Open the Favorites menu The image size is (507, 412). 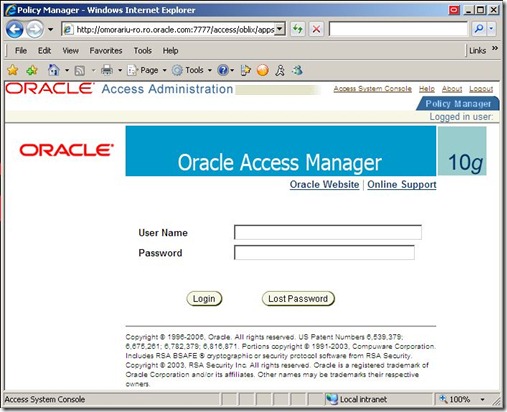click(106, 51)
